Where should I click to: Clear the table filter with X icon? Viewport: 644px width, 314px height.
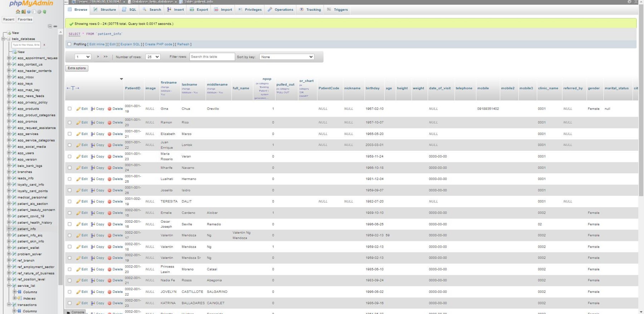tap(44, 45)
